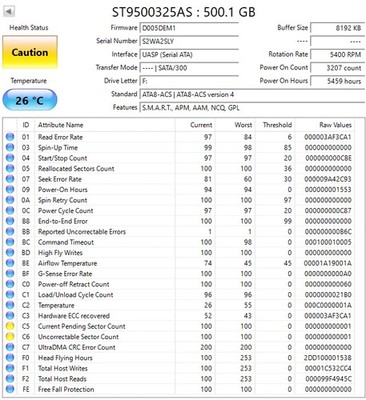This screenshot has width=366, height=400.
Task: Select the Hardware ECC recovered attribute name
Action: pos(74,316)
